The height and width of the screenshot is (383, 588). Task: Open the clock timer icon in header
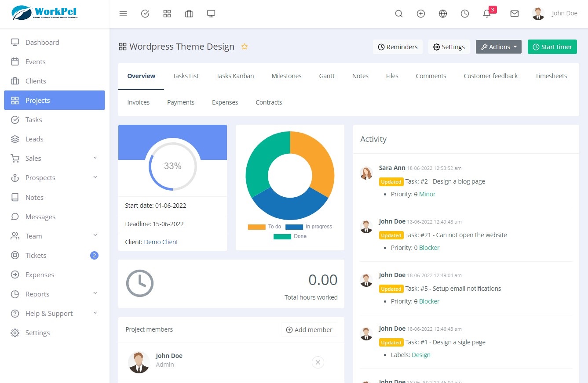[x=465, y=14]
